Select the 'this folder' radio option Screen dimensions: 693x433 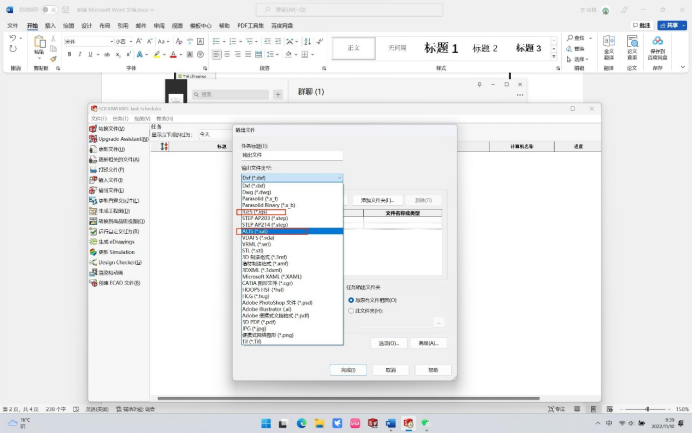[351, 311]
